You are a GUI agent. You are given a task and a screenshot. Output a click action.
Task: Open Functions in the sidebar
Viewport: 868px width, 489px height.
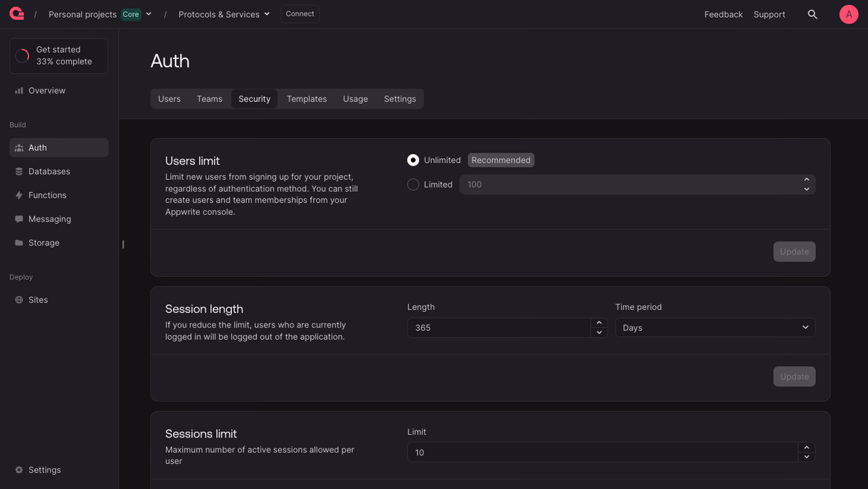(x=59, y=195)
